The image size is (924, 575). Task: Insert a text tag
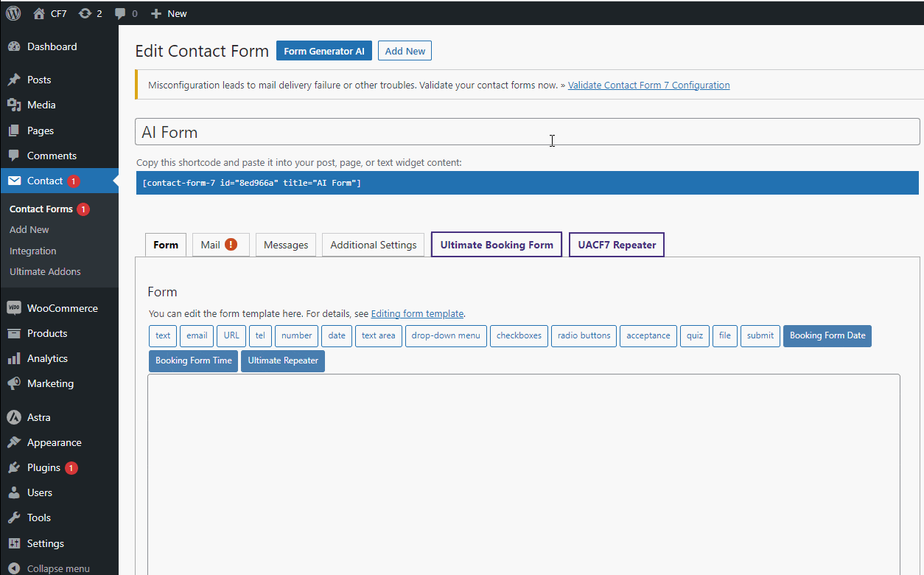[x=163, y=335]
